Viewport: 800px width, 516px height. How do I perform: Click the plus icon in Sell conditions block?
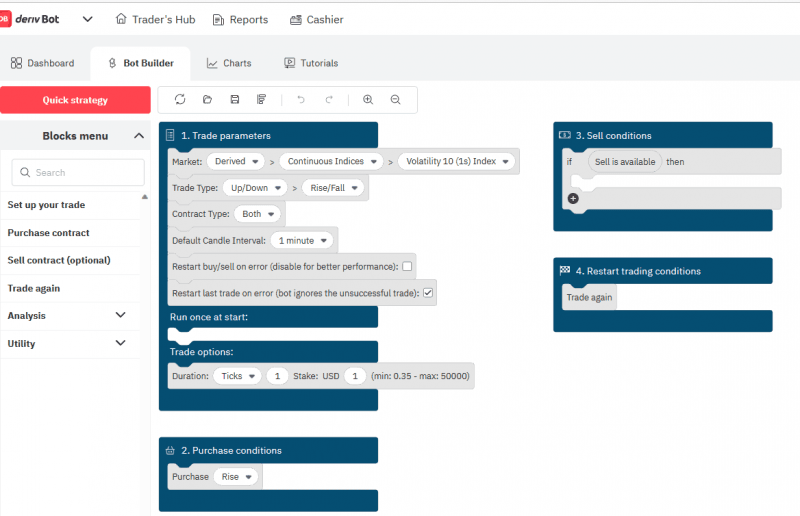(x=573, y=199)
